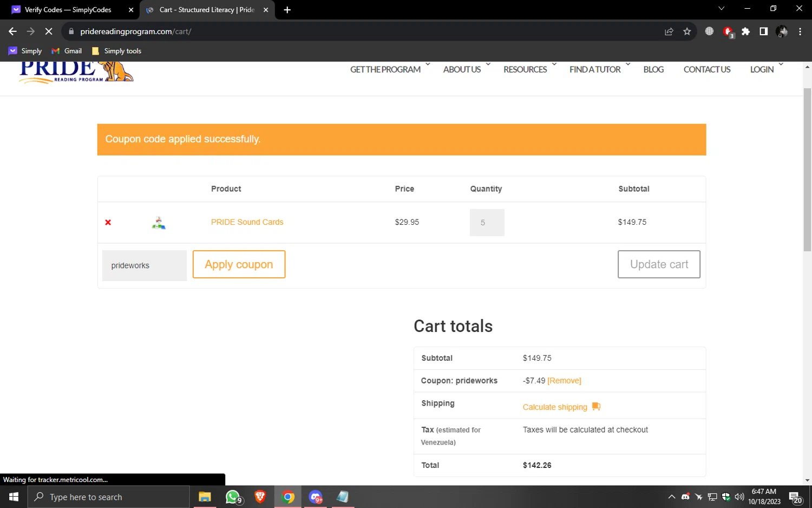Go to the BLOG page
Screen dimensions: 812x508
pos(653,69)
